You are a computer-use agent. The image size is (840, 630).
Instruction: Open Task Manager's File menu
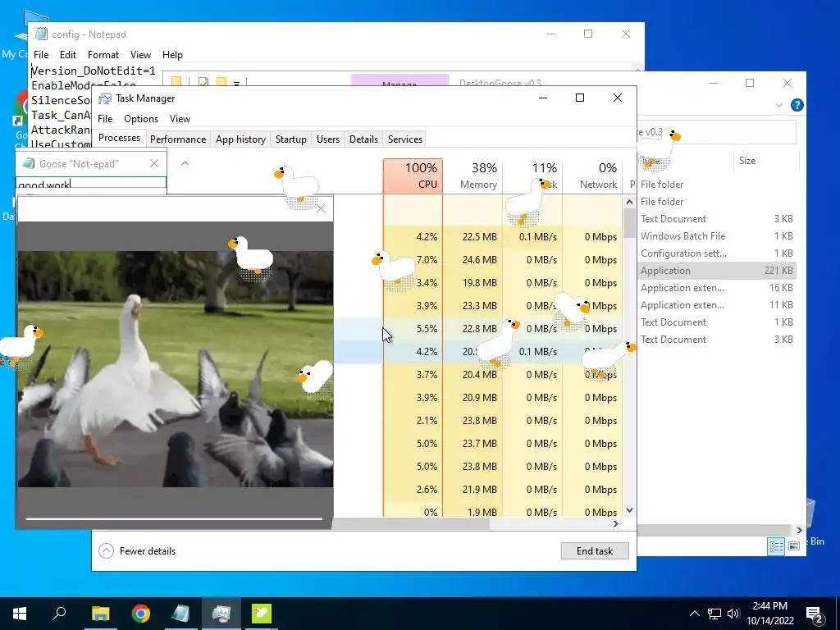click(x=105, y=119)
